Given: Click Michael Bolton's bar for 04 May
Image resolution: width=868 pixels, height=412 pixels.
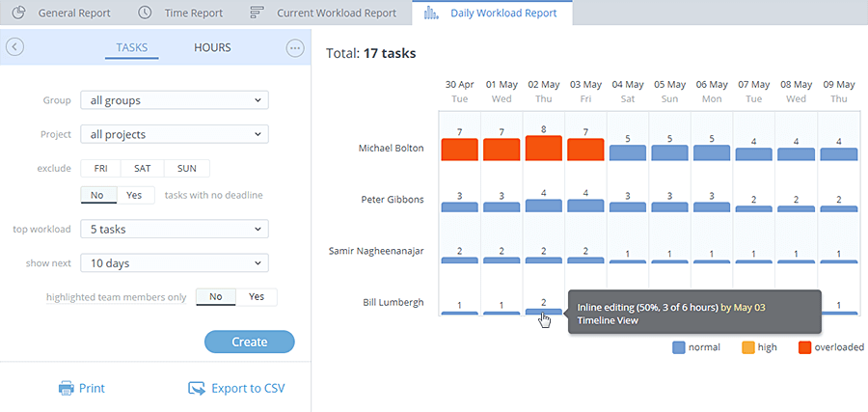Looking at the screenshot, I should click(x=628, y=152).
